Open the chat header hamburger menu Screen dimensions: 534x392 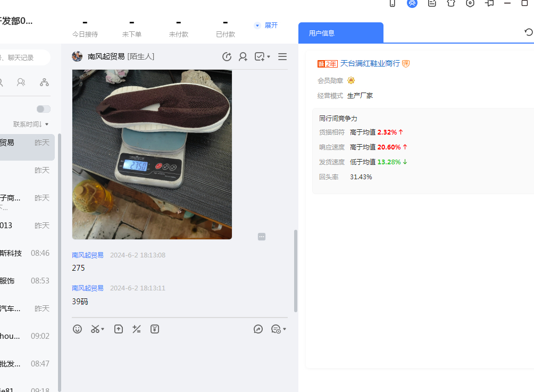coord(282,56)
